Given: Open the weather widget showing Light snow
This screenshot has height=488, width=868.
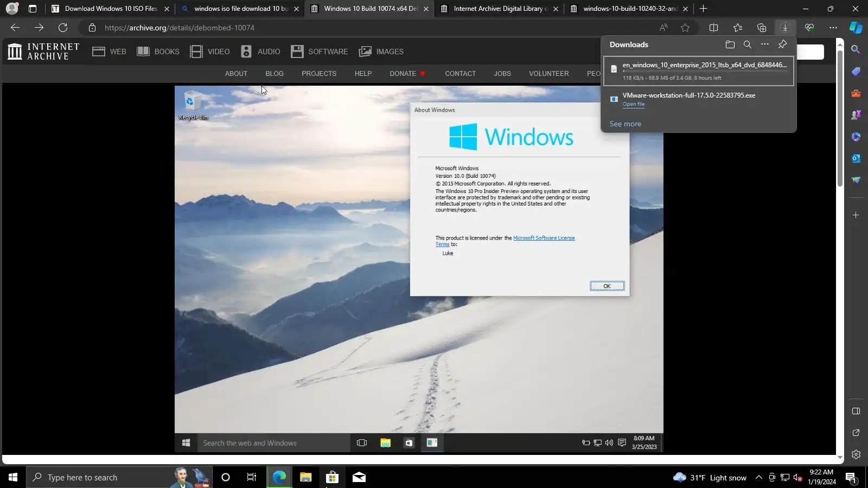Looking at the screenshot, I should point(710,477).
